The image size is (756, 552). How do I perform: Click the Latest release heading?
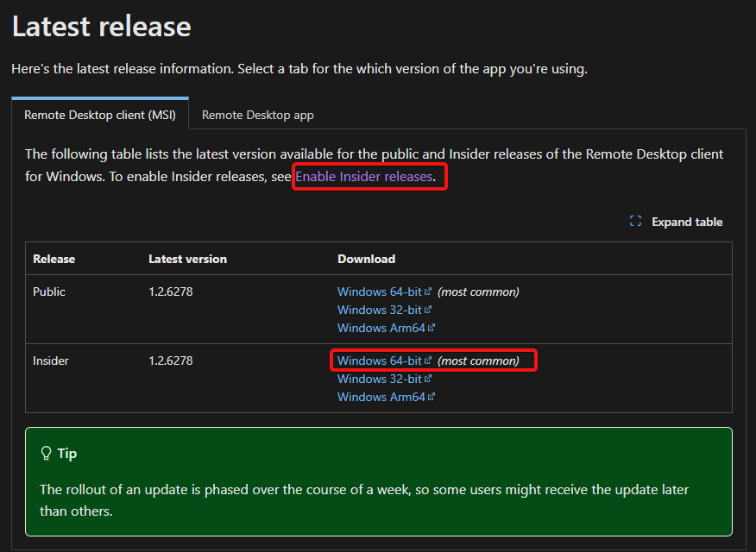[x=102, y=26]
